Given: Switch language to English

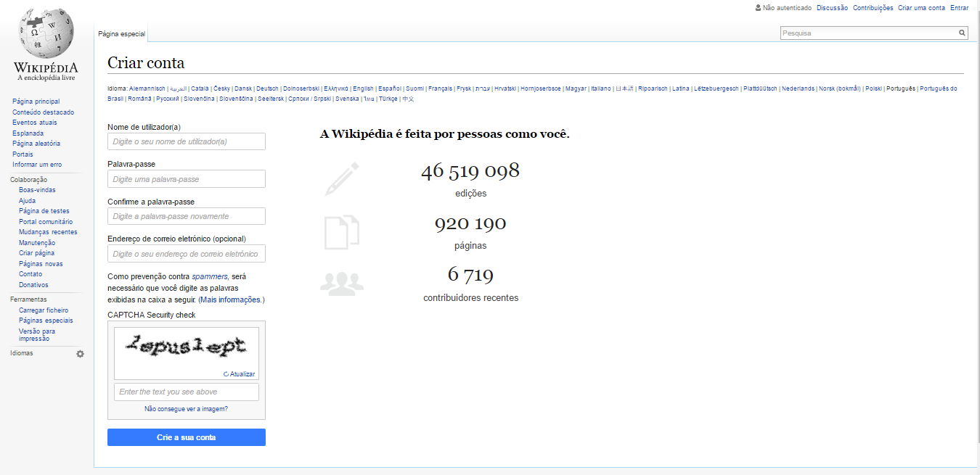Looking at the screenshot, I should (x=363, y=88).
